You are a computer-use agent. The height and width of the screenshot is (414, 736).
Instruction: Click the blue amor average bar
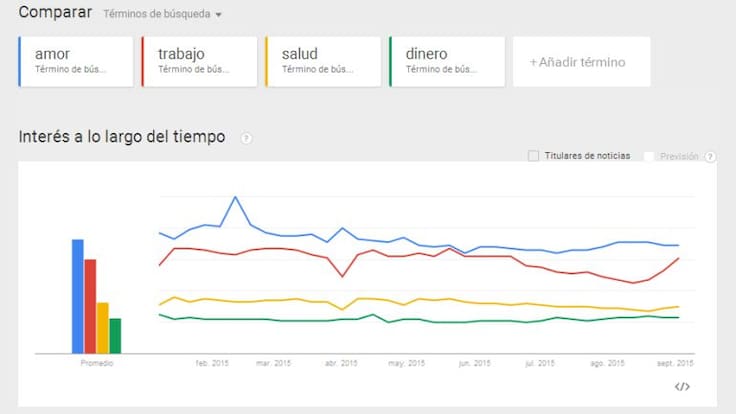78,295
